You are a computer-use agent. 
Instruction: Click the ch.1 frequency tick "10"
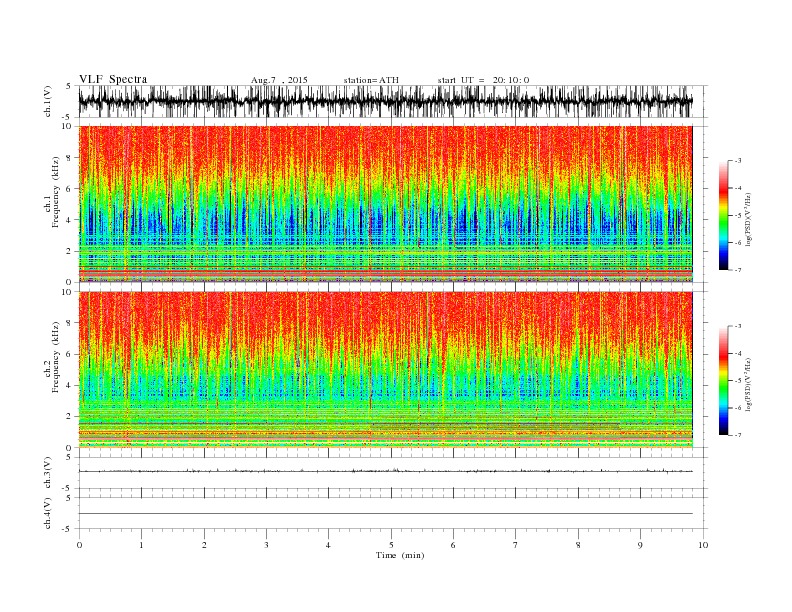coord(67,126)
